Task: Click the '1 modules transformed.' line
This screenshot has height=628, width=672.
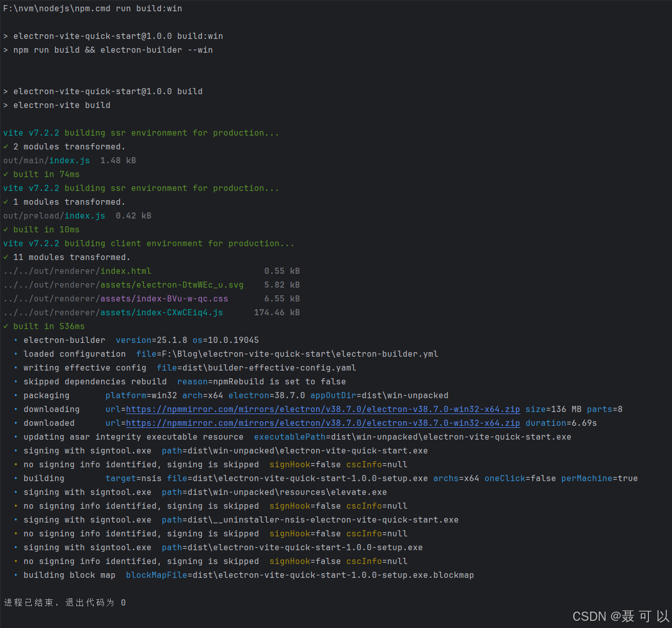Action: coord(65,202)
